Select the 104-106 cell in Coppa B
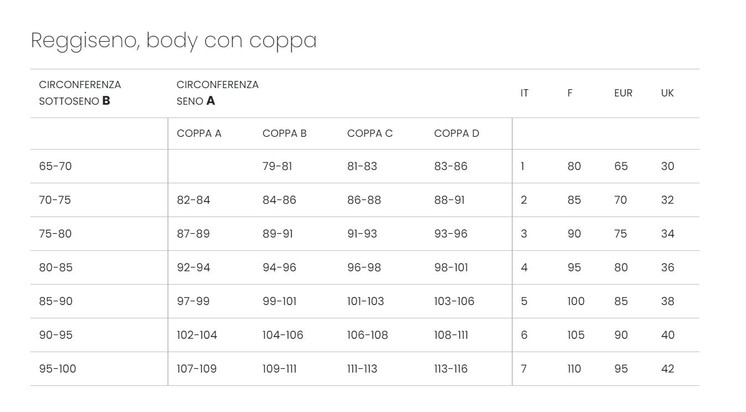 tap(282, 335)
